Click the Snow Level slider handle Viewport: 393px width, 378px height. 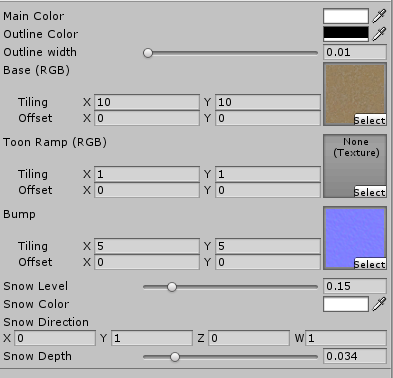click(x=172, y=287)
